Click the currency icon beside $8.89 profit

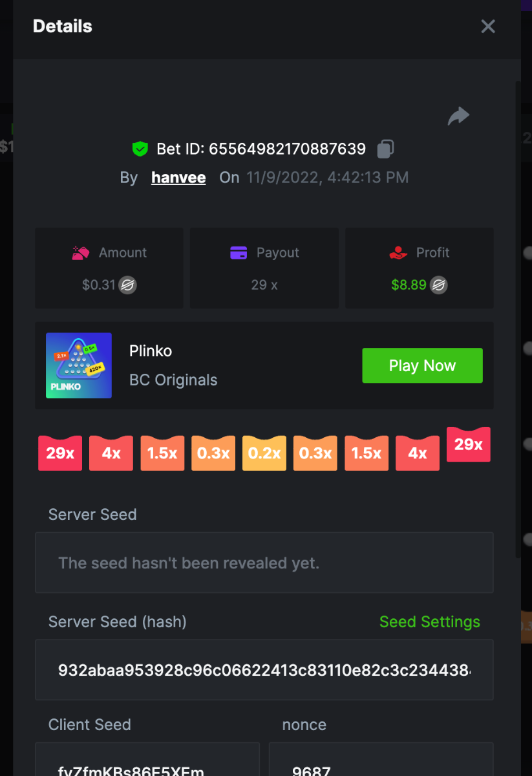click(x=439, y=285)
